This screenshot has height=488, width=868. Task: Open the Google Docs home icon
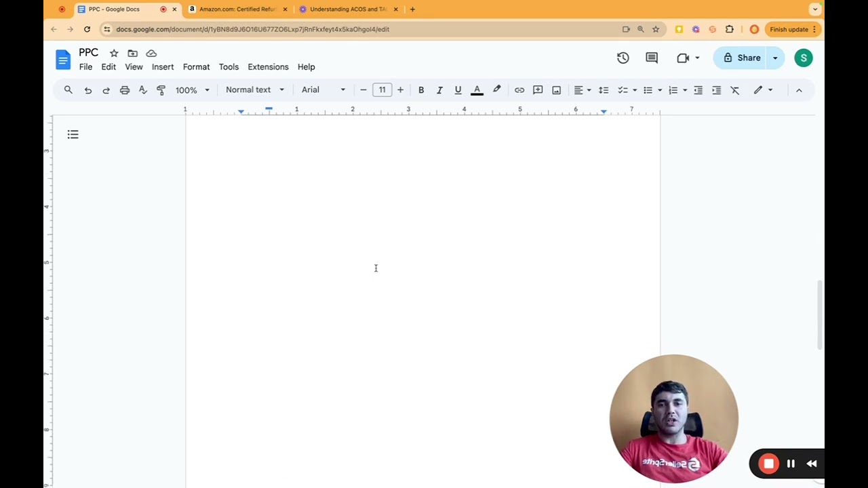coord(63,60)
